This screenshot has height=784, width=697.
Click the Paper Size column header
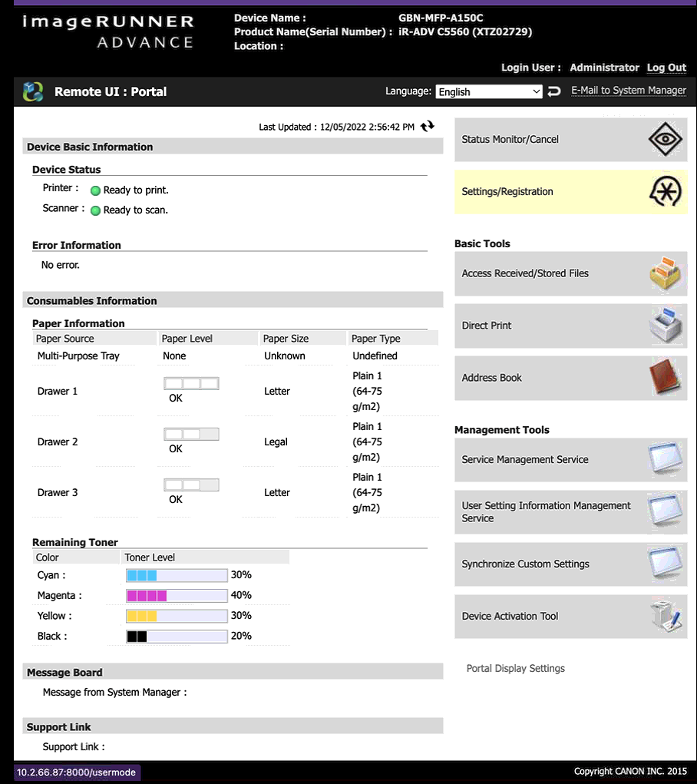click(302, 339)
